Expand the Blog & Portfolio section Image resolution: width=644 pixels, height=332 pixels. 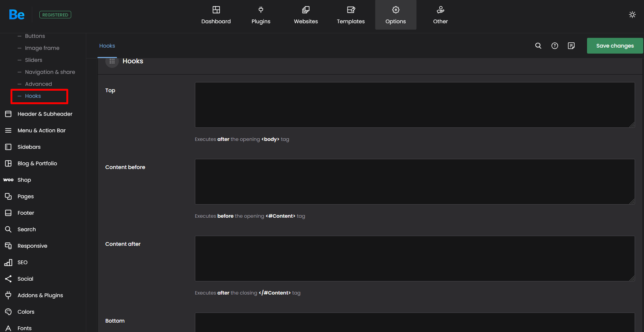[37, 163]
